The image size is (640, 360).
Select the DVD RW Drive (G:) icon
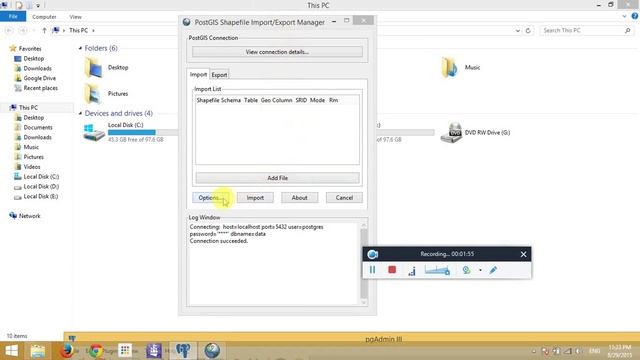coord(451,133)
